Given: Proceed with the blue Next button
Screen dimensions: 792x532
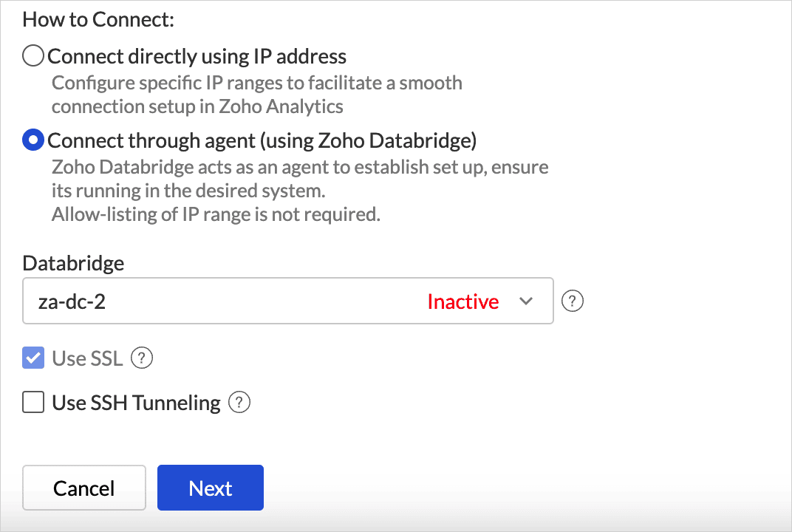Looking at the screenshot, I should click(x=211, y=488).
